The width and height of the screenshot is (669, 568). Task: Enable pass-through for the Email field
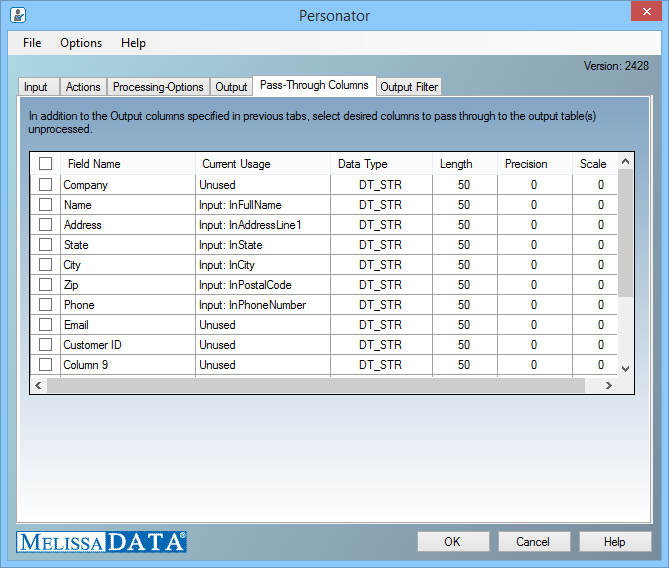coord(45,325)
